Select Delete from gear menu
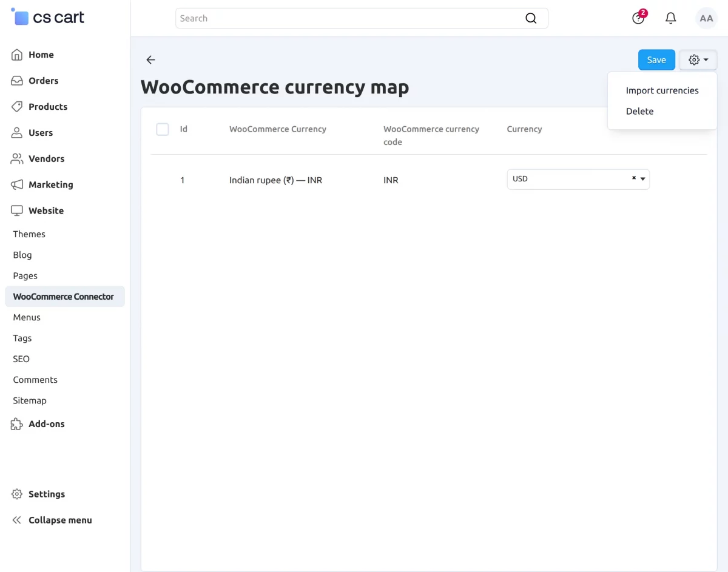728x572 pixels. click(x=639, y=111)
